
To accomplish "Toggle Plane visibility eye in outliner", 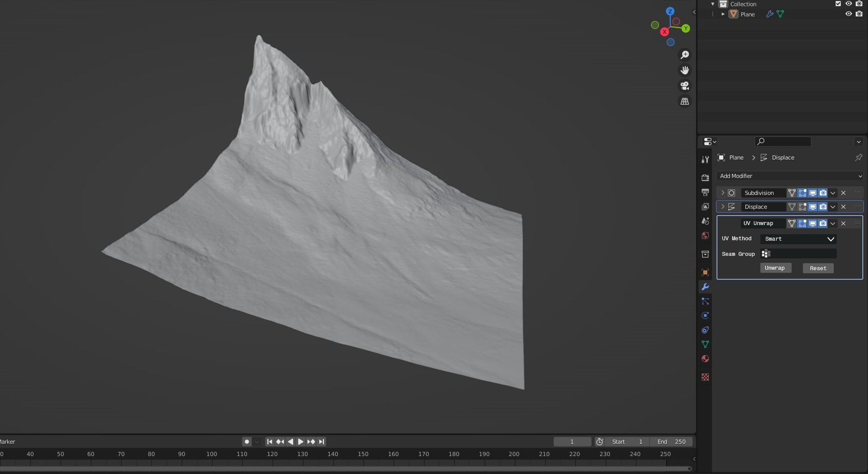I will click(x=848, y=14).
